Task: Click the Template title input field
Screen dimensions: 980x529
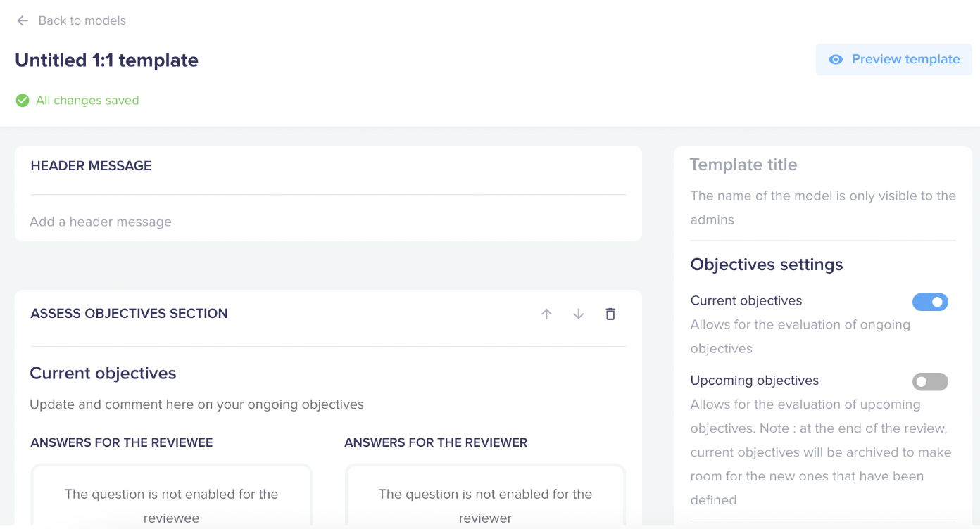Action: click(823, 165)
